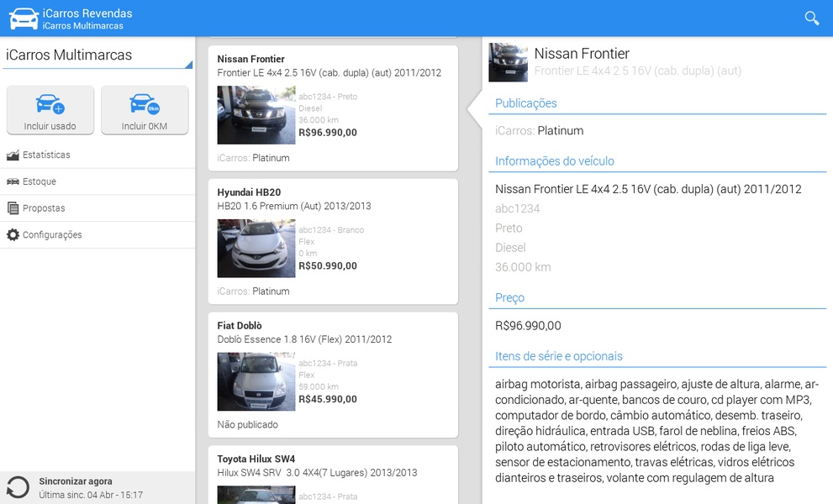Viewport: 833px width, 504px height.
Task: Open the Estatísticas menu item
Action: (x=98, y=155)
